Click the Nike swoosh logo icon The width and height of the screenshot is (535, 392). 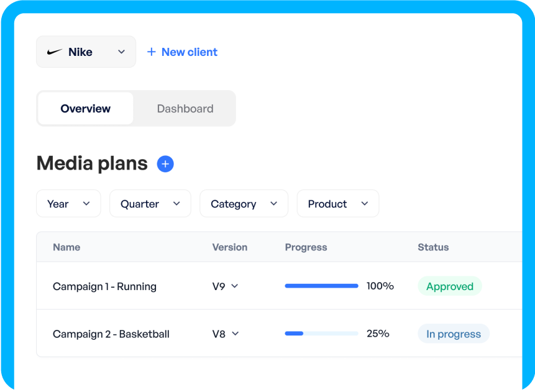coord(55,52)
